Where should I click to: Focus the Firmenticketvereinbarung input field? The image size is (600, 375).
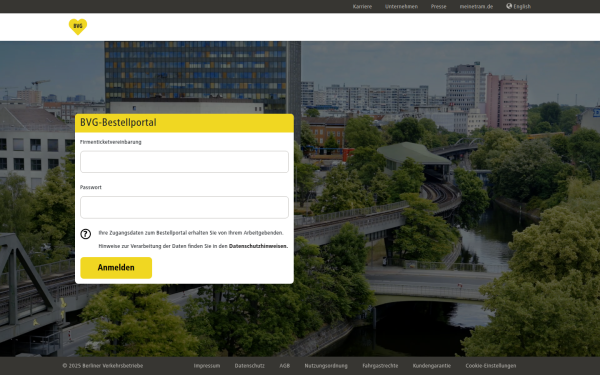[x=184, y=162]
